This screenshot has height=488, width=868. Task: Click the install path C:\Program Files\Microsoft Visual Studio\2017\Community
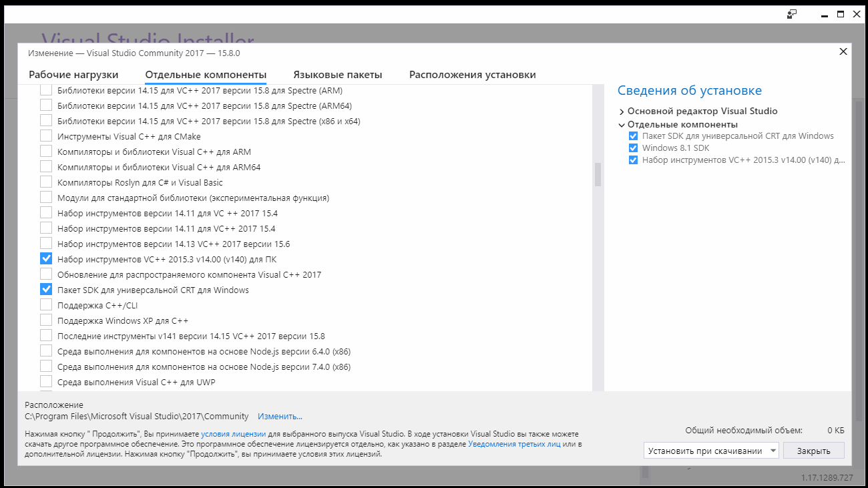(137, 417)
